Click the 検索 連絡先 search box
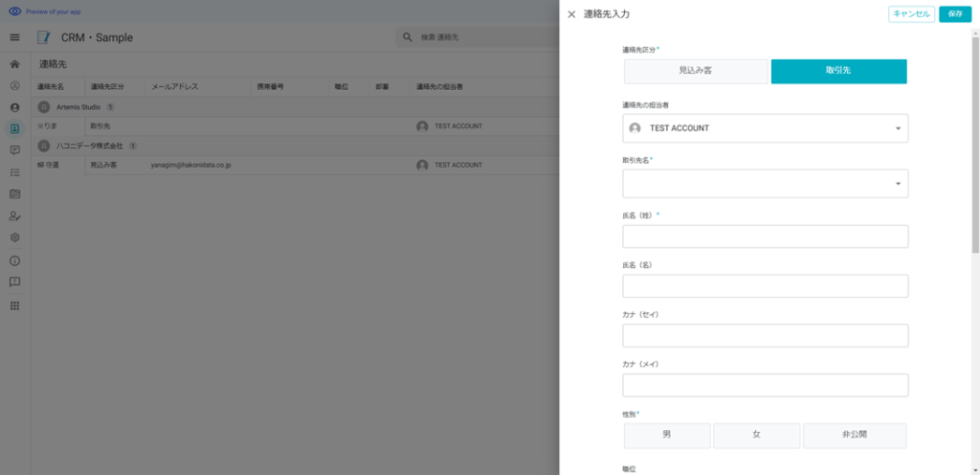Screen dimensions: 980x475 [477, 37]
